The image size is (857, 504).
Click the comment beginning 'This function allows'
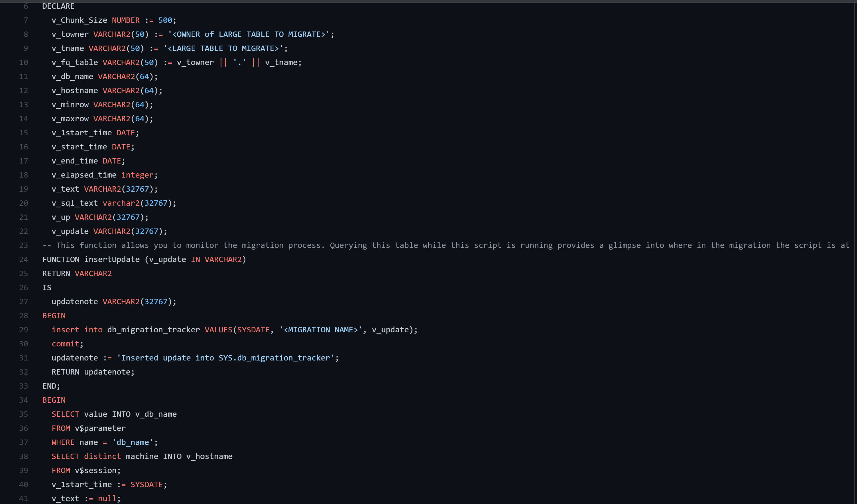point(446,246)
